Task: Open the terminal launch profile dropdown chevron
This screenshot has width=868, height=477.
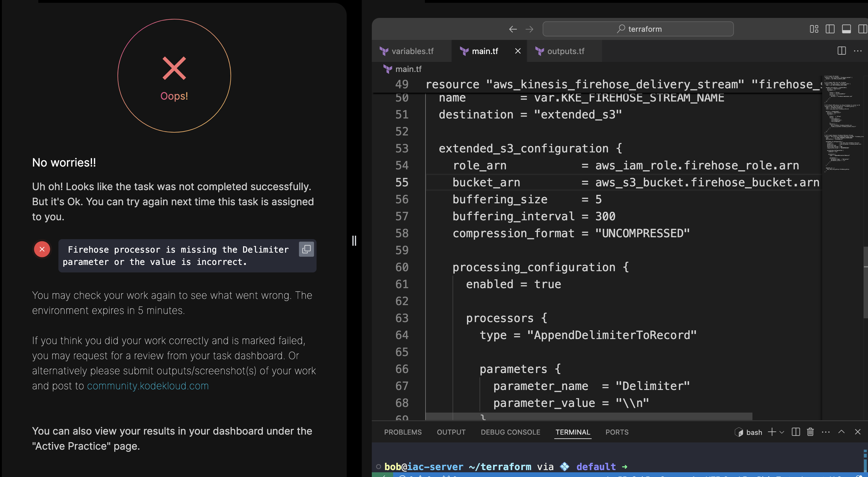Action: 782,432
